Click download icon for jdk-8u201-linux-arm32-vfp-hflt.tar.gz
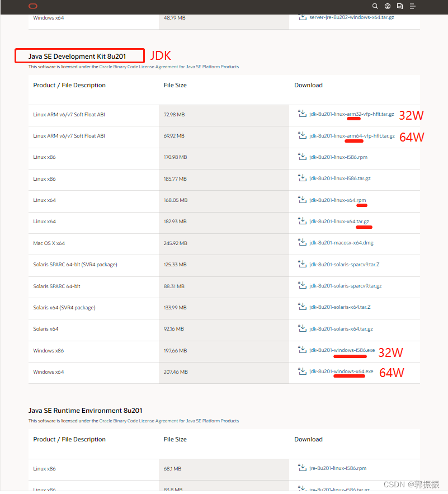This screenshot has width=448, height=494. tap(302, 114)
